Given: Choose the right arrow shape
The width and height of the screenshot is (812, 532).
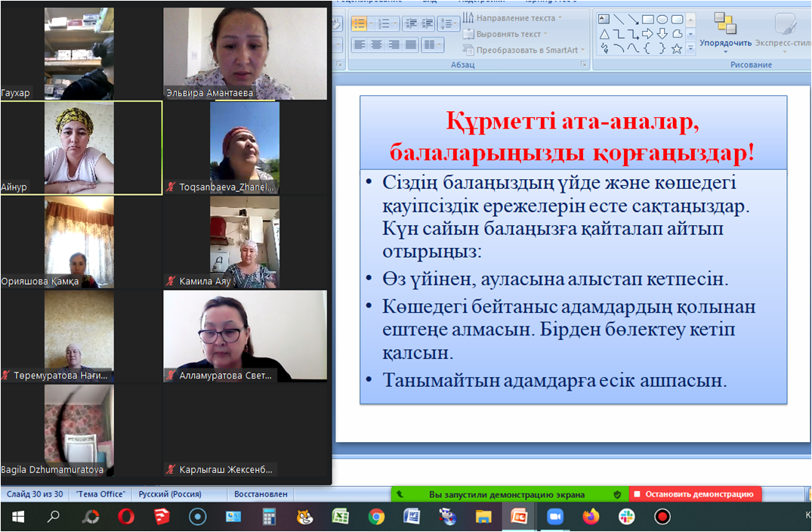Looking at the screenshot, I should [647, 34].
